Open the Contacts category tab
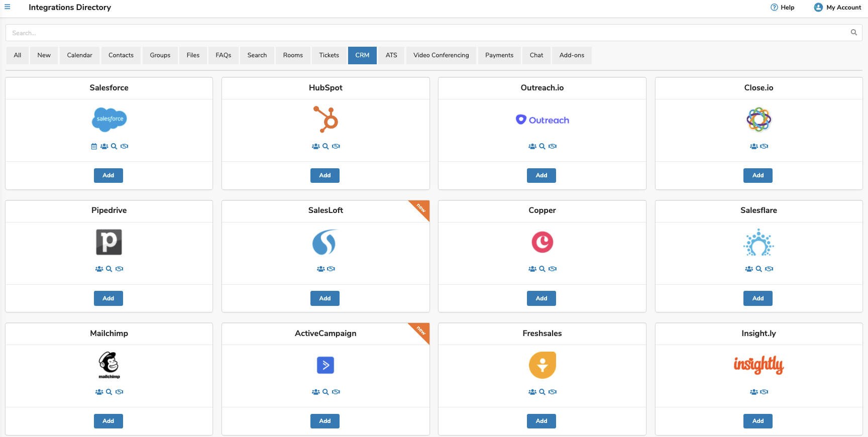 pyautogui.click(x=121, y=55)
